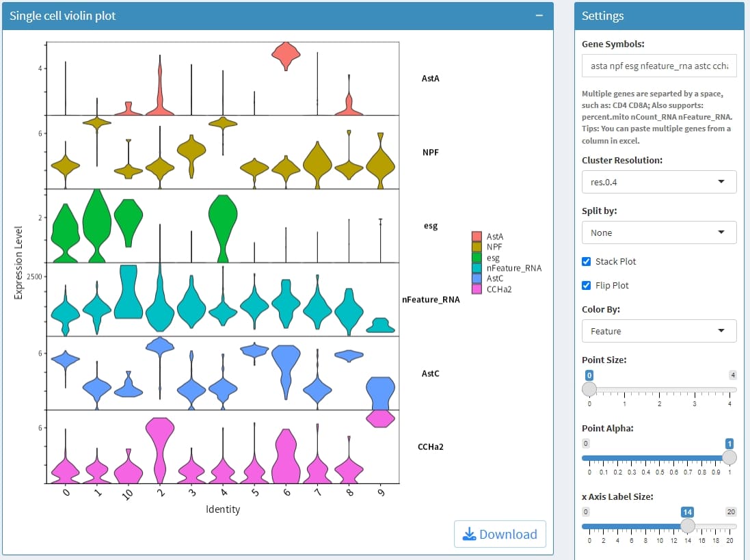The image size is (750, 560).
Task: Uncheck the Flip Plot checkbox
Action: (587, 285)
